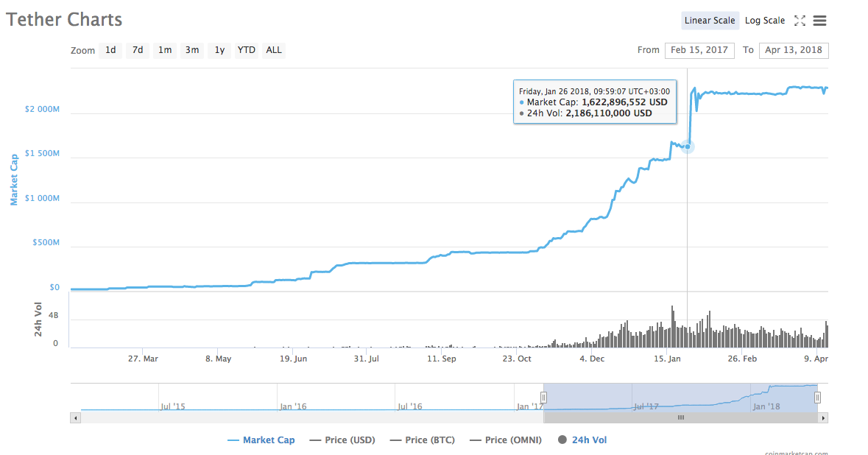Click the Jul '16 navigator label
The image size is (868, 455).
(x=409, y=406)
